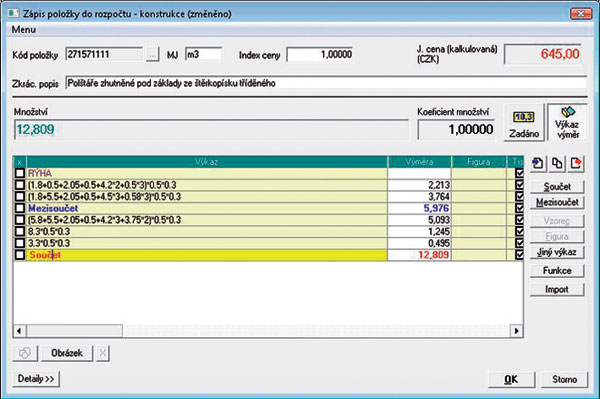
Task: Click the horizontal scrollbar right arrow
Action: [517, 331]
